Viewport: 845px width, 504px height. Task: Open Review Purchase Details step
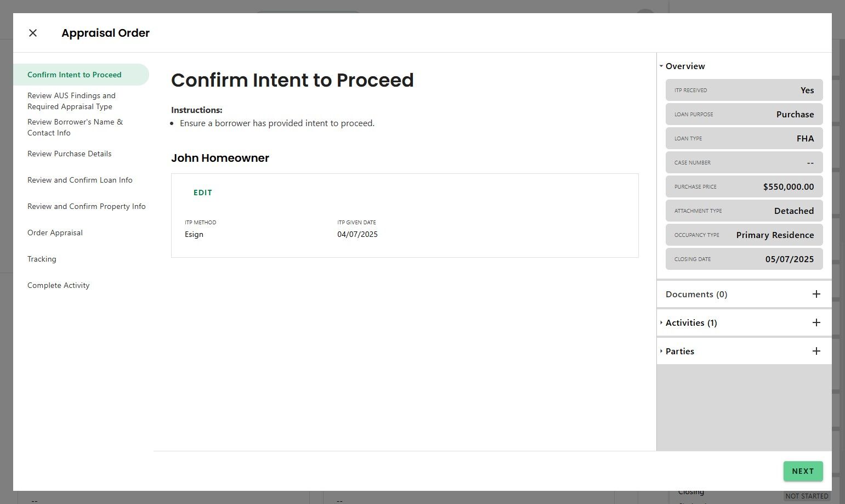70,154
